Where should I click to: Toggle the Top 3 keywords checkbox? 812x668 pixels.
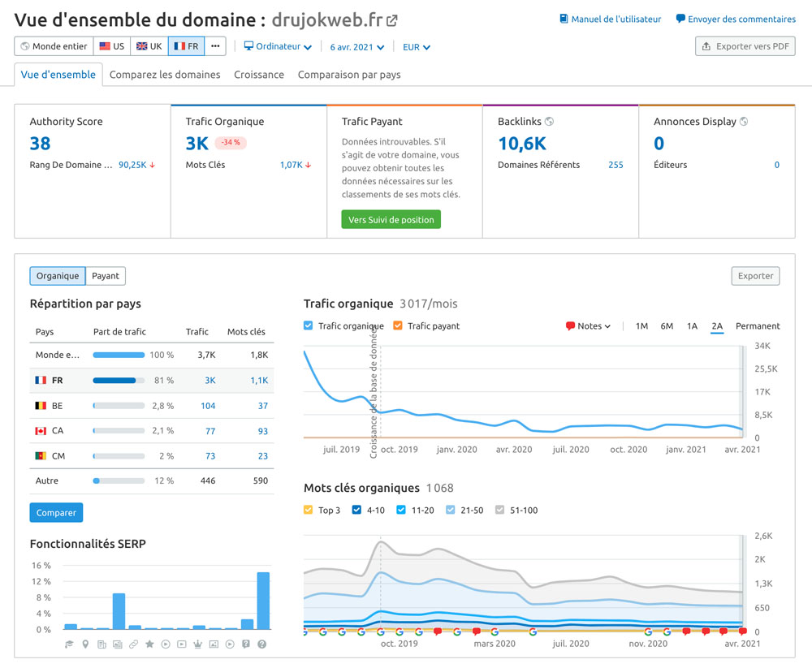tap(308, 510)
